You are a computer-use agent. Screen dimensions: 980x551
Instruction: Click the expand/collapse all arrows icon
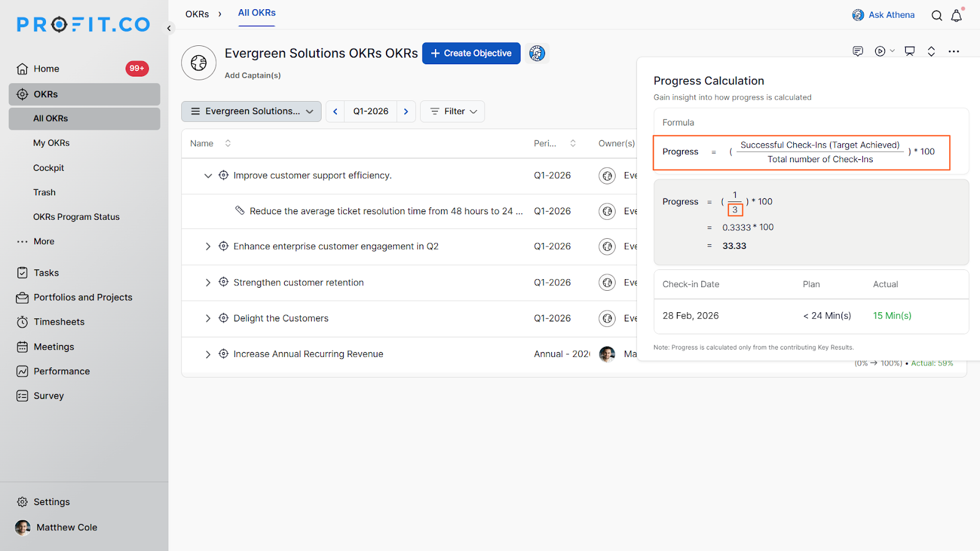point(931,51)
